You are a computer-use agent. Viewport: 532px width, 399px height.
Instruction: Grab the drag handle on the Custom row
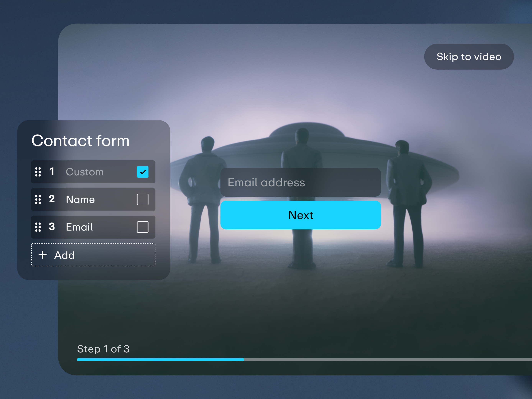tap(38, 172)
